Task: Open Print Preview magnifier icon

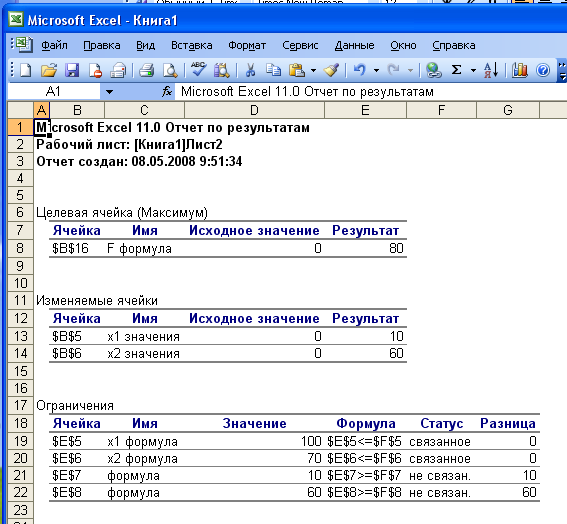Action: point(170,70)
